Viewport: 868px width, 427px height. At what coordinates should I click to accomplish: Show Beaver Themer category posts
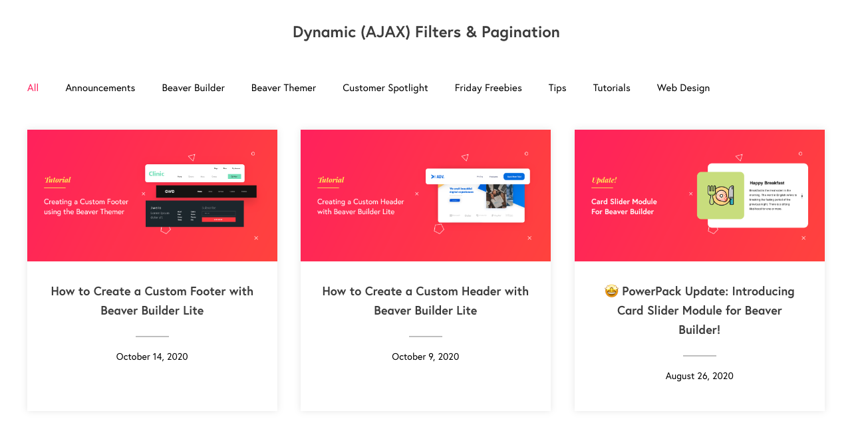tap(284, 88)
